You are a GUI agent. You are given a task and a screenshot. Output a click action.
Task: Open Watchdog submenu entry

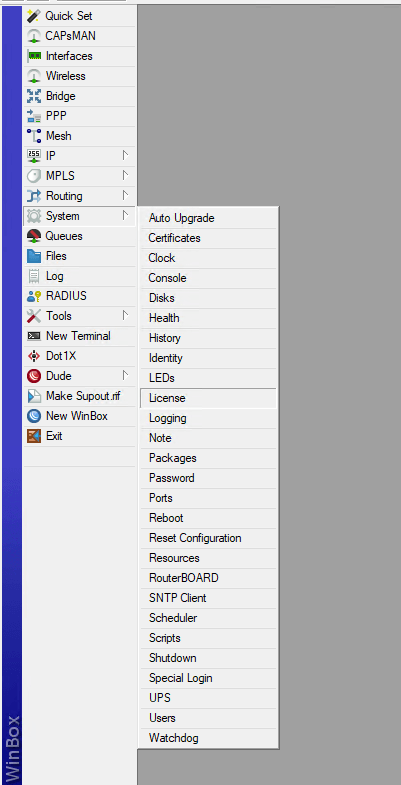click(208, 739)
